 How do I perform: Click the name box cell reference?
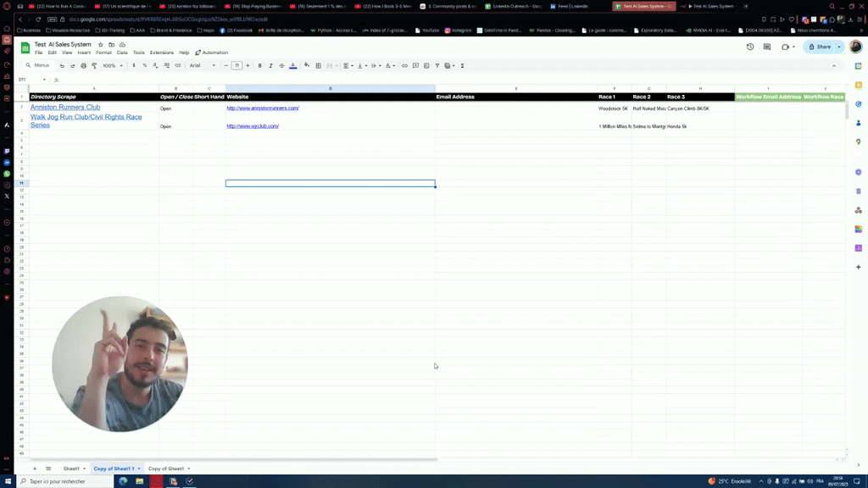point(31,80)
